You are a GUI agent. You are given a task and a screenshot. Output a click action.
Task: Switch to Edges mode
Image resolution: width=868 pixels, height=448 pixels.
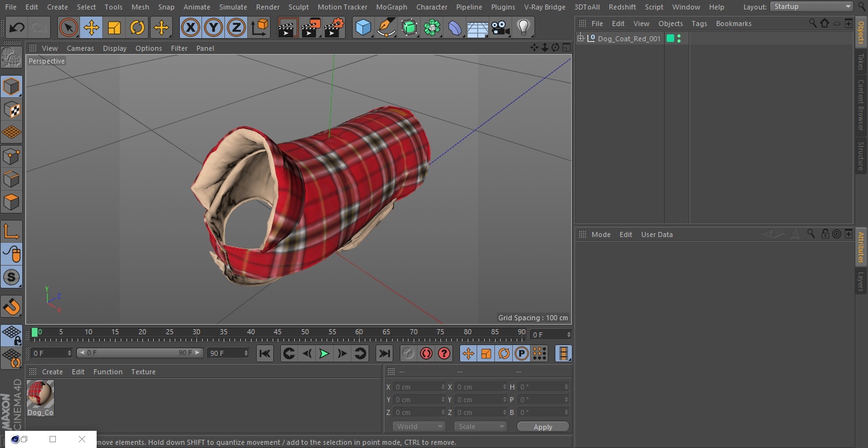pyautogui.click(x=11, y=179)
